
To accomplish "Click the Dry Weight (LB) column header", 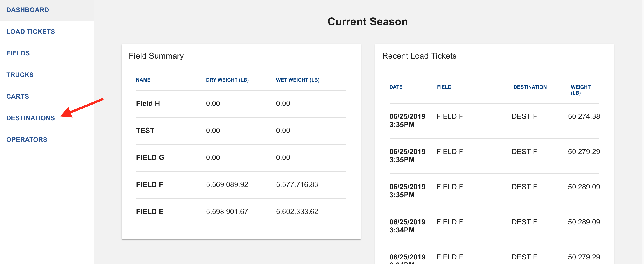I will click(227, 80).
